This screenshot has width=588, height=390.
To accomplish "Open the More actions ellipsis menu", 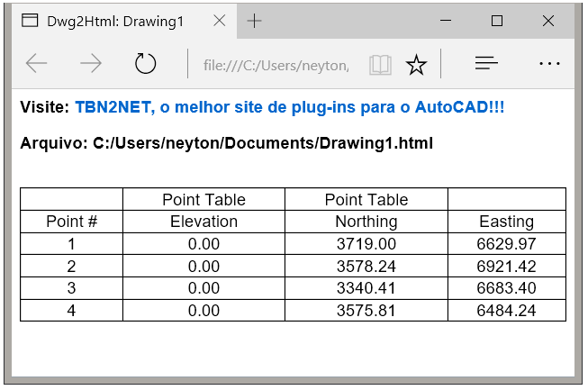I will tap(549, 64).
